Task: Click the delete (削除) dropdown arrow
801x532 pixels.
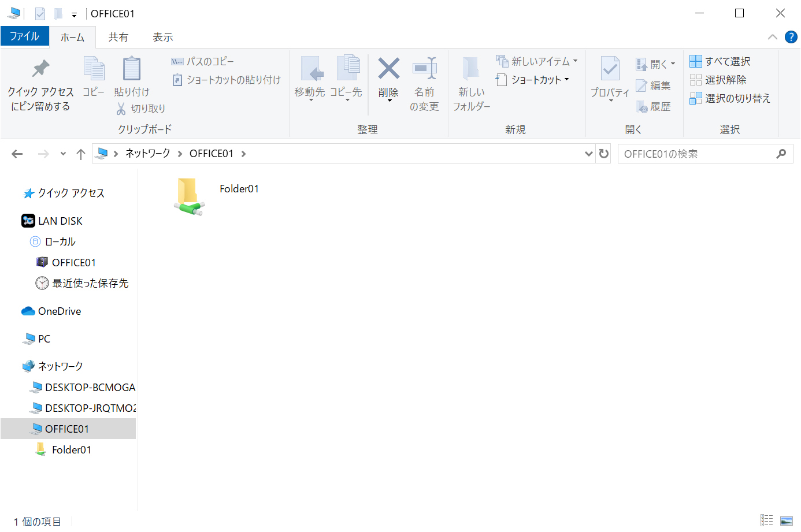Action: pos(390,101)
